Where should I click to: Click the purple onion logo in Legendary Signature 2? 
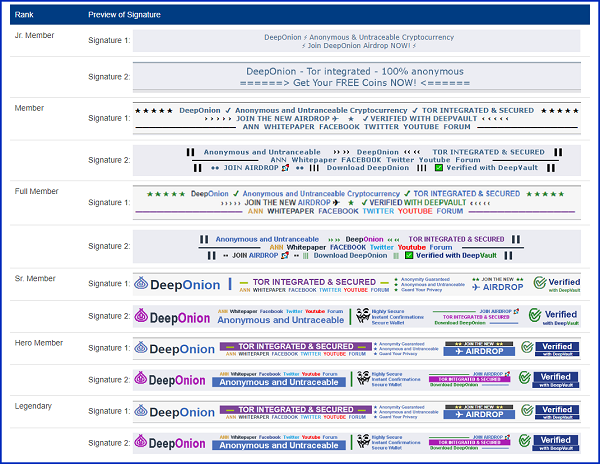tap(140, 441)
